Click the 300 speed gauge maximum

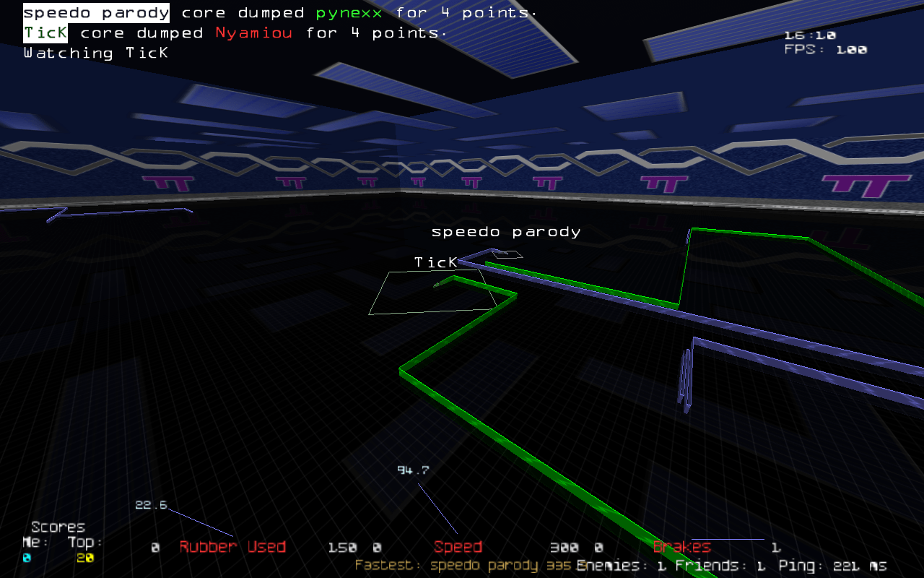click(565, 548)
